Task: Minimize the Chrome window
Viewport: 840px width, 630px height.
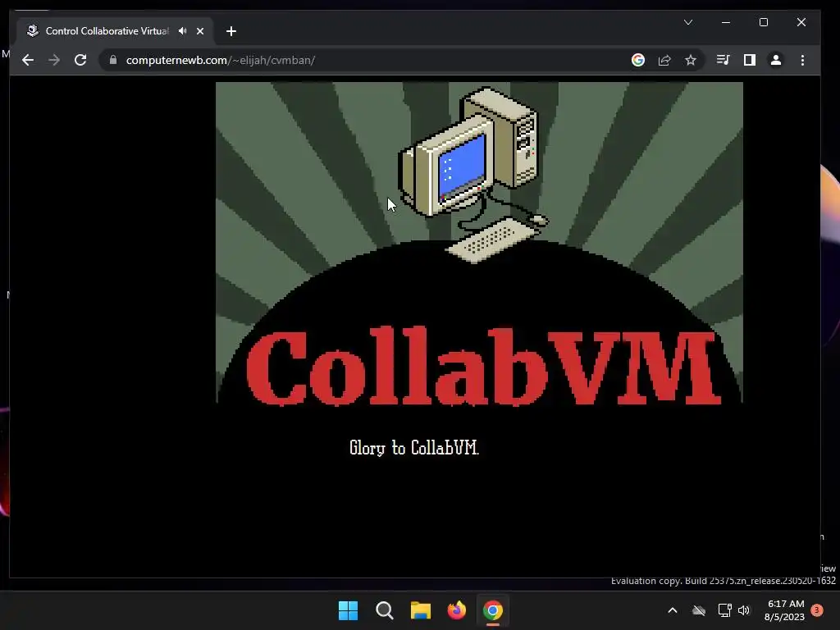Action: point(726,22)
